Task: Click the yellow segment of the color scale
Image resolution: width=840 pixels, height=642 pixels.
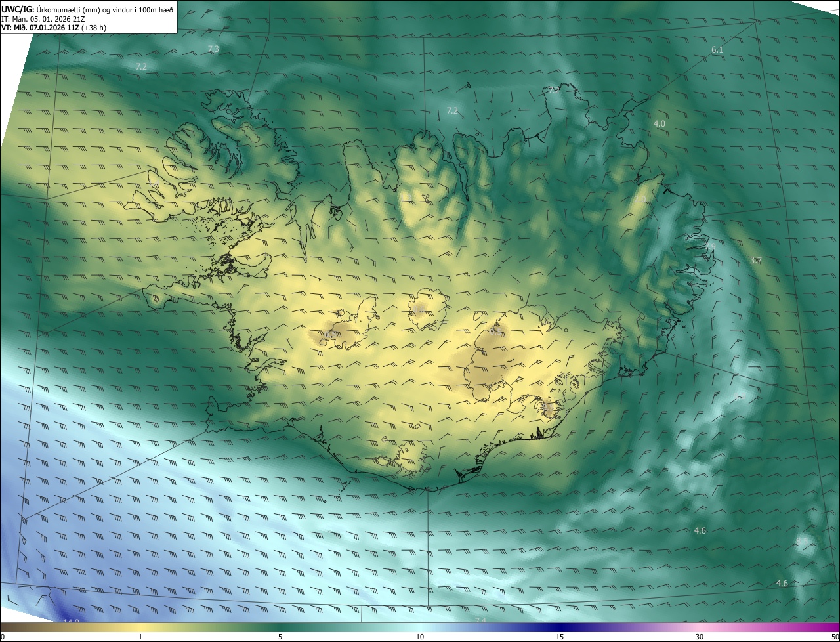Action: (x=140, y=628)
